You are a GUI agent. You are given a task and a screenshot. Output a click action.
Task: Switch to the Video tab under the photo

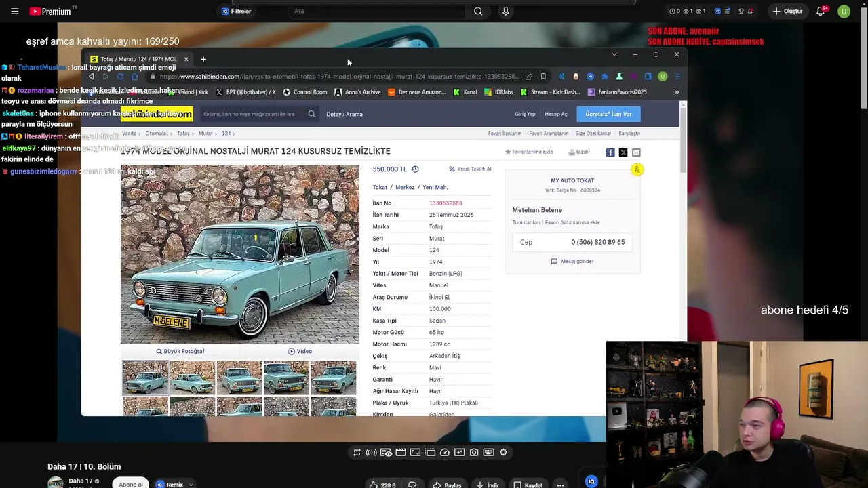(300, 351)
